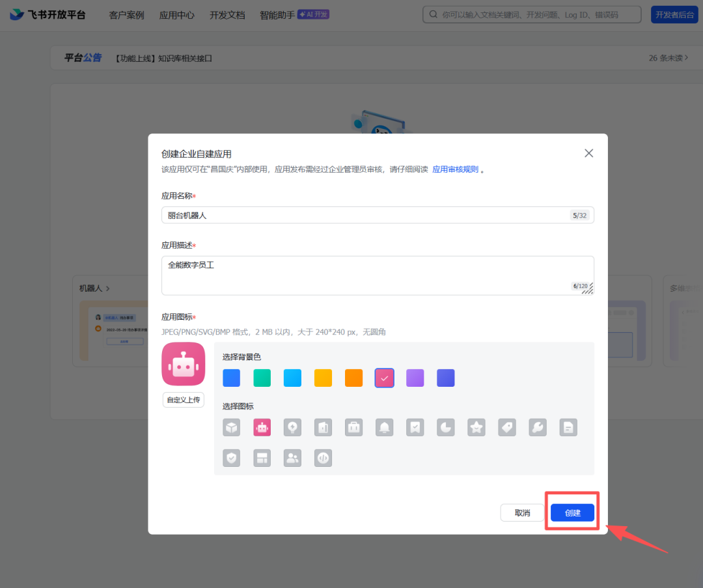The image size is (703, 588).
Task: Select the yellow background color
Action: [x=324, y=378]
